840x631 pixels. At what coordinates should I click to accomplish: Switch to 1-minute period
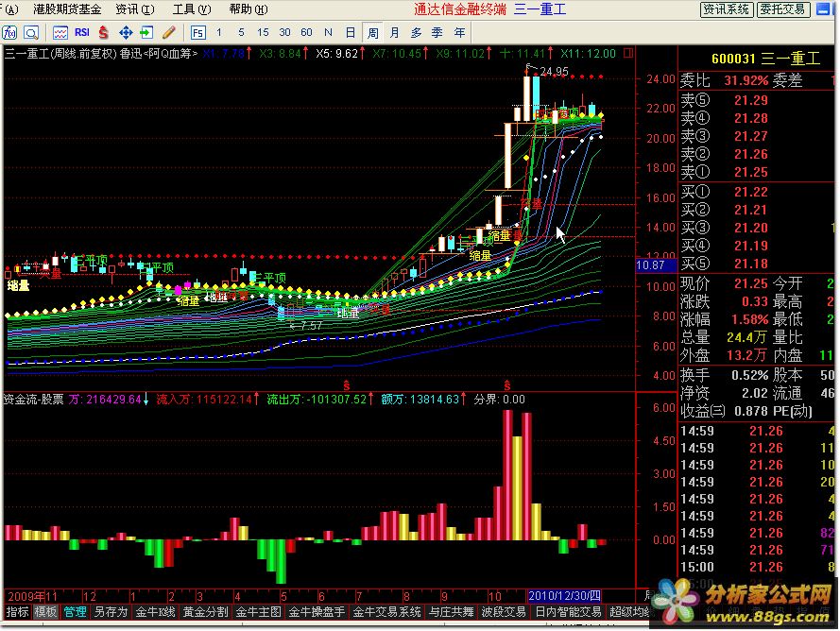click(219, 33)
